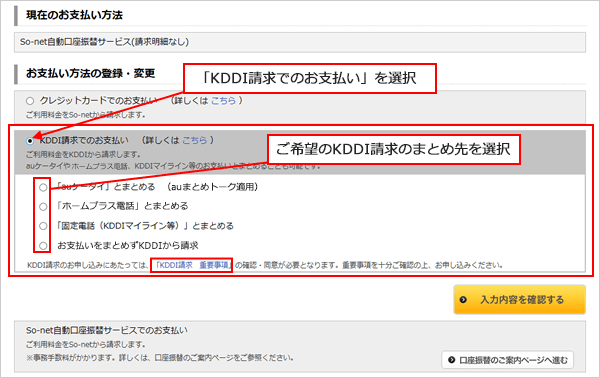
Task: Open the こちら link for KDDI billing details
Action: (x=194, y=140)
